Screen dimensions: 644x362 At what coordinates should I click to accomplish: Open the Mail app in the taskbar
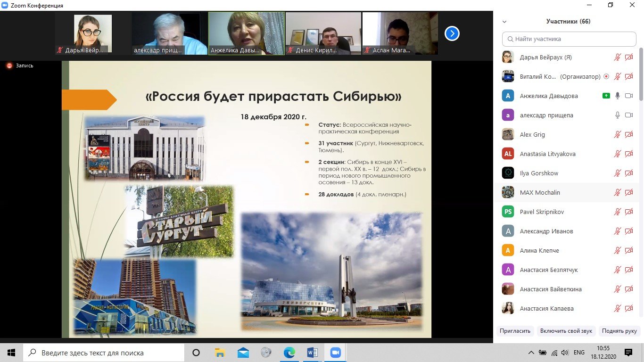point(243,352)
